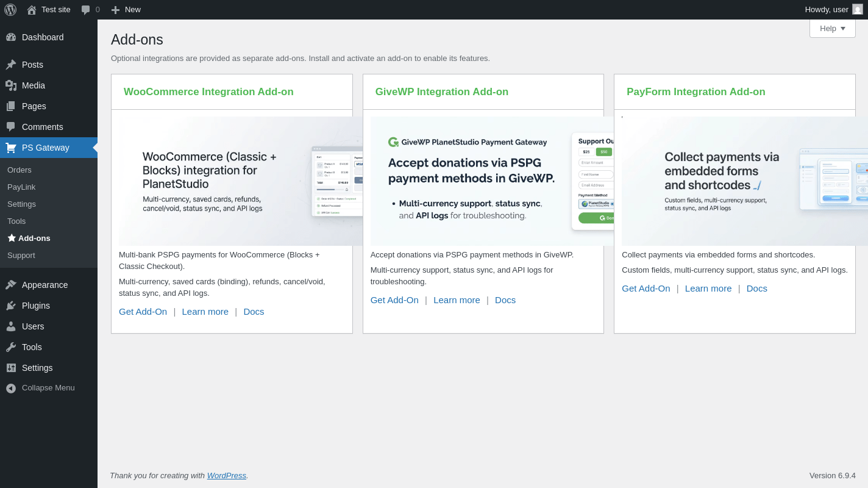The height and width of the screenshot is (488, 868).
Task: Click the Media library icon
Action: 11,85
